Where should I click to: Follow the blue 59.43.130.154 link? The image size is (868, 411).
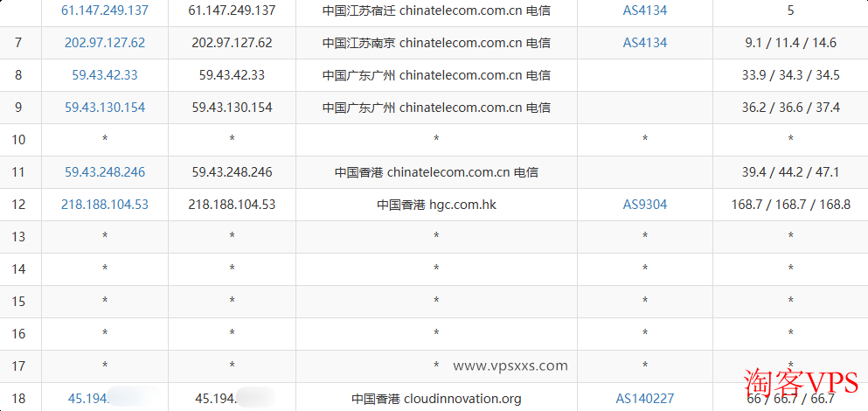pyautogui.click(x=105, y=108)
